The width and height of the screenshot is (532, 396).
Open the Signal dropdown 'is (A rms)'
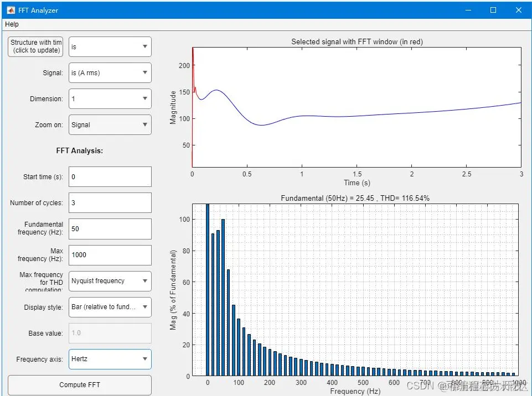pos(110,72)
